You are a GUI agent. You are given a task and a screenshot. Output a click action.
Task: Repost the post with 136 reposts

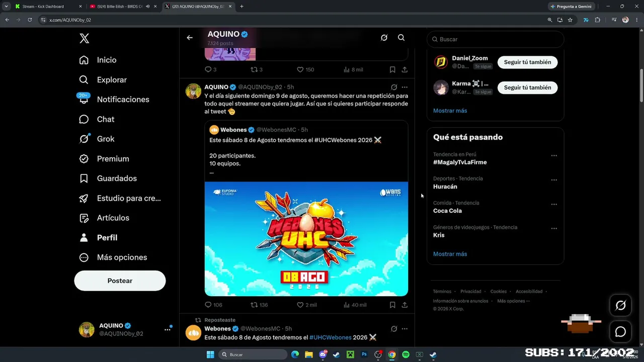coord(259,305)
